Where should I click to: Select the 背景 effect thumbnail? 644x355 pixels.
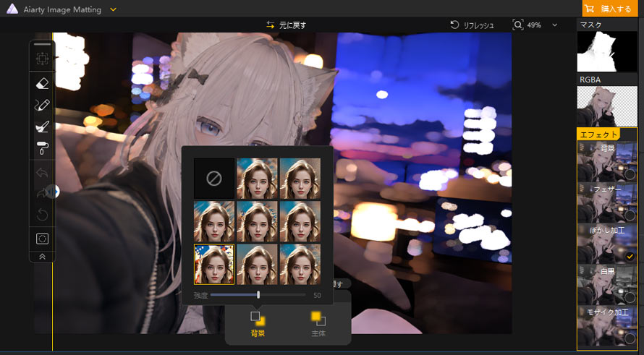(607, 161)
